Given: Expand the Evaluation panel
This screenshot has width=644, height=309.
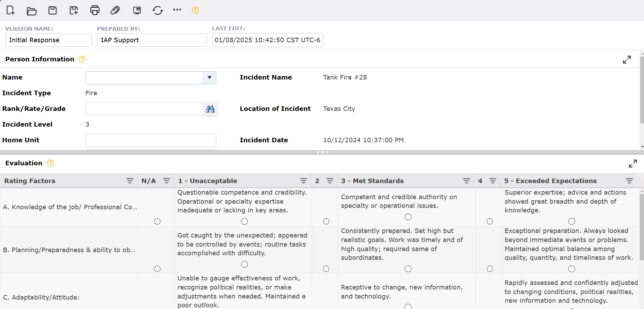Looking at the screenshot, I should [632, 164].
